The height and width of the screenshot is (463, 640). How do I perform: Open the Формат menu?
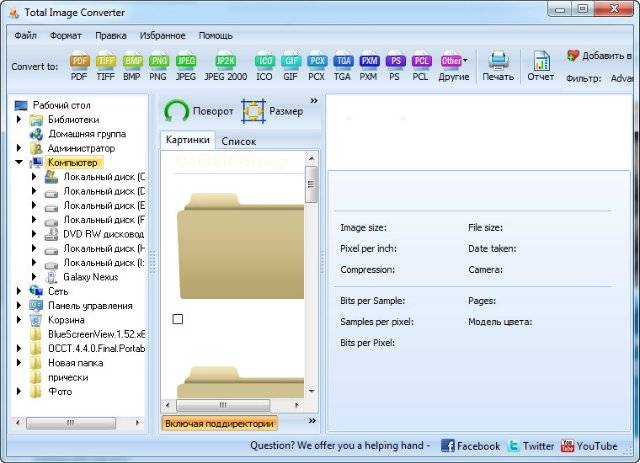[66, 36]
